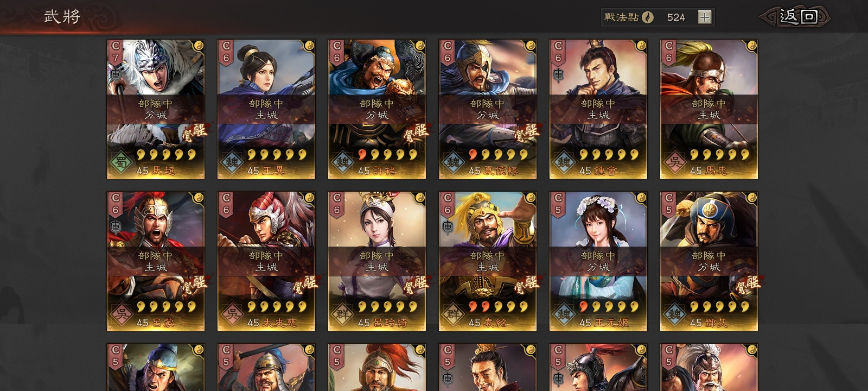This screenshot has width=868, height=391.
Task: Select the 夏侯惇 general card
Action: pos(488,109)
